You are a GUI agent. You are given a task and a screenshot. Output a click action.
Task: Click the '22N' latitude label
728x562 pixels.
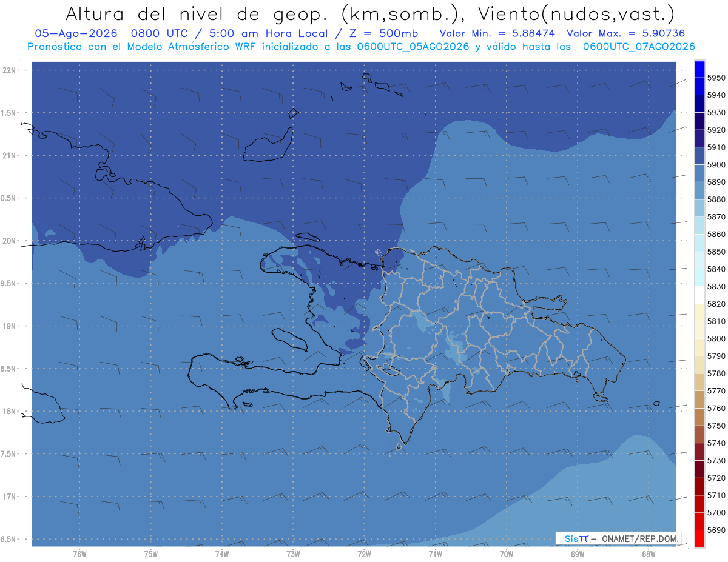pos(10,70)
